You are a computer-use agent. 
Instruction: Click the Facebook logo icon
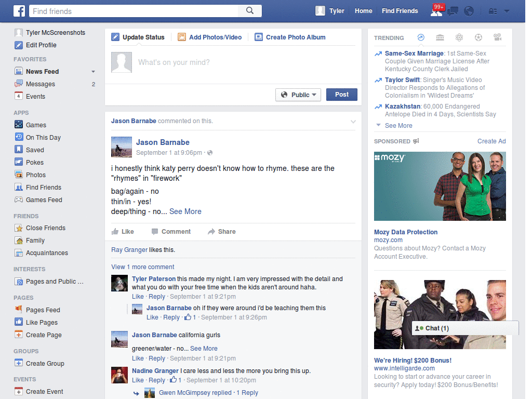click(19, 11)
